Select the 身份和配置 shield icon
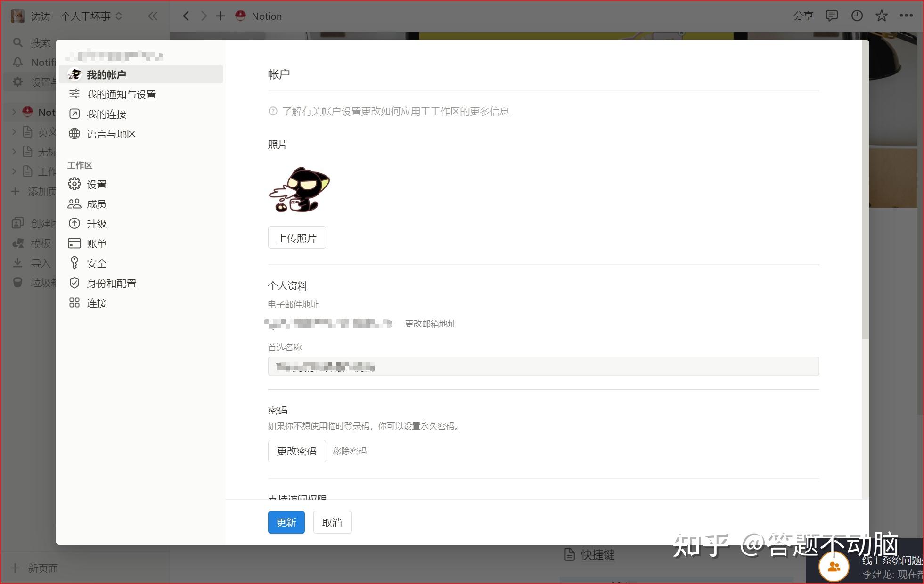Screen dimensions: 924x584 tap(74, 283)
